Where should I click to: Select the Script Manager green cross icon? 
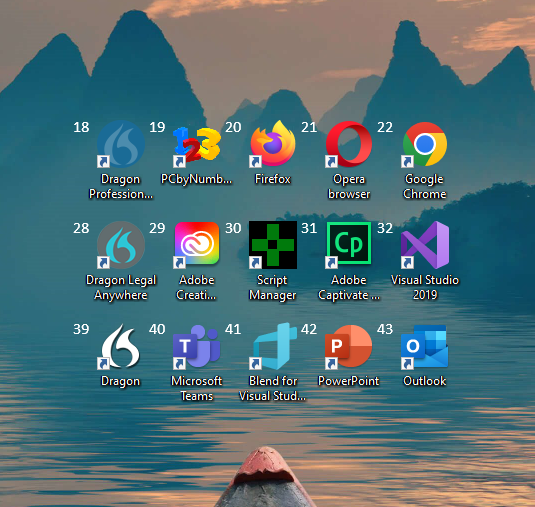point(273,245)
